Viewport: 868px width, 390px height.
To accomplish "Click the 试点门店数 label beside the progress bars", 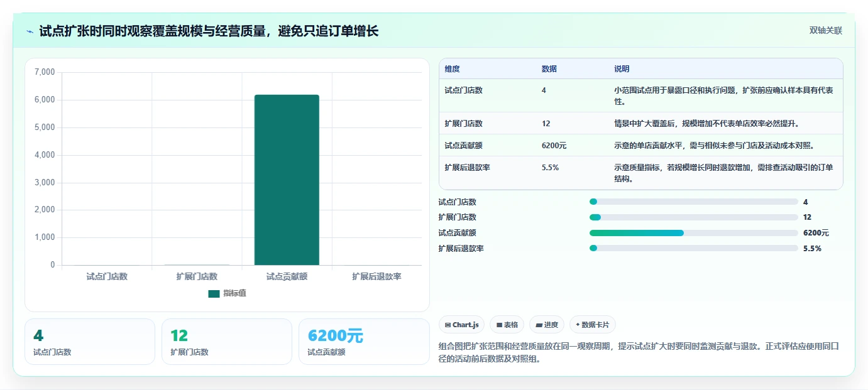I will pyautogui.click(x=457, y=202).
